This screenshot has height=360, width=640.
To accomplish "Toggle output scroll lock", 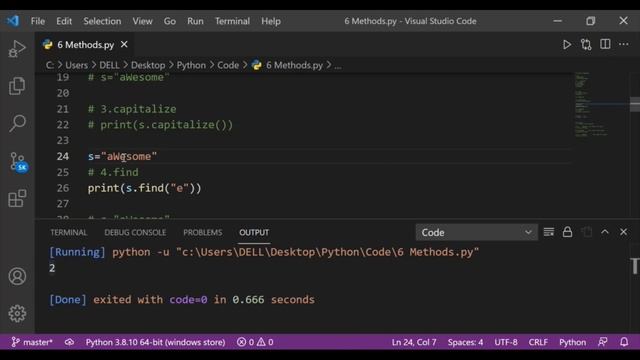I will pos(567,232).
